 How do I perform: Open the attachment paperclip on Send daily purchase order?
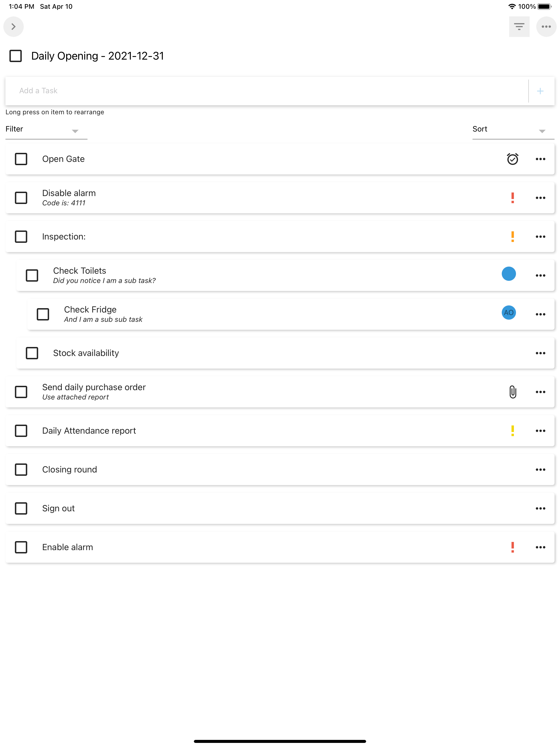[512, 392]
